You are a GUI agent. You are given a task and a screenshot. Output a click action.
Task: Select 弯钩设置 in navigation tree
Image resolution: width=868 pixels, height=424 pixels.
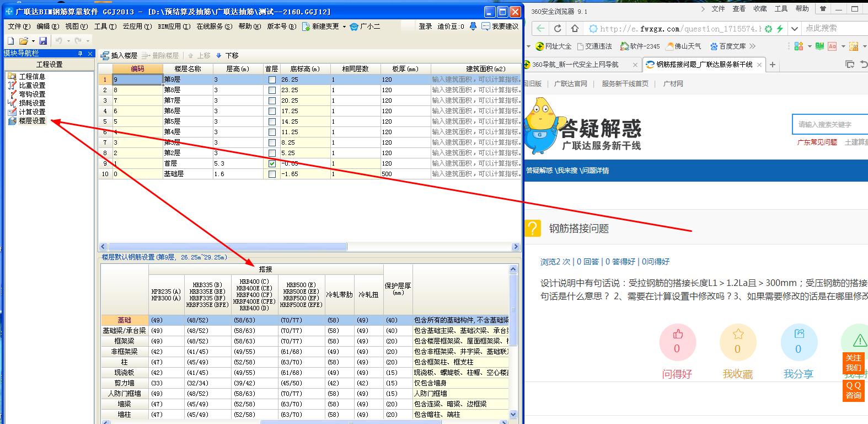(32, 94)
